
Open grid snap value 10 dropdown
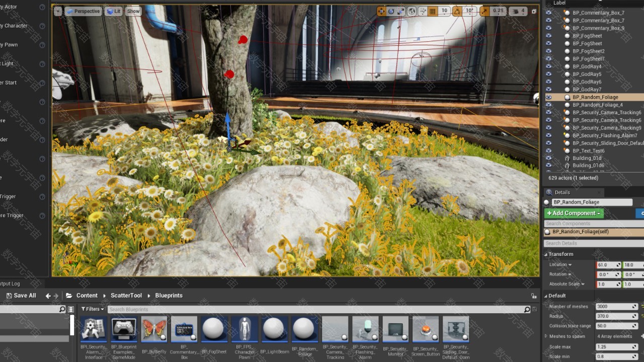tap(444, 11)
